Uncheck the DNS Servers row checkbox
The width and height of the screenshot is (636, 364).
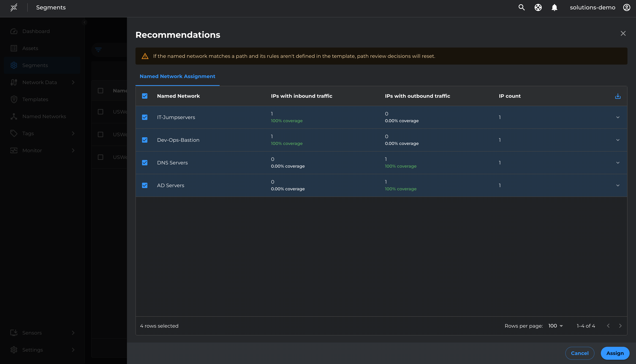coord(145,163)
